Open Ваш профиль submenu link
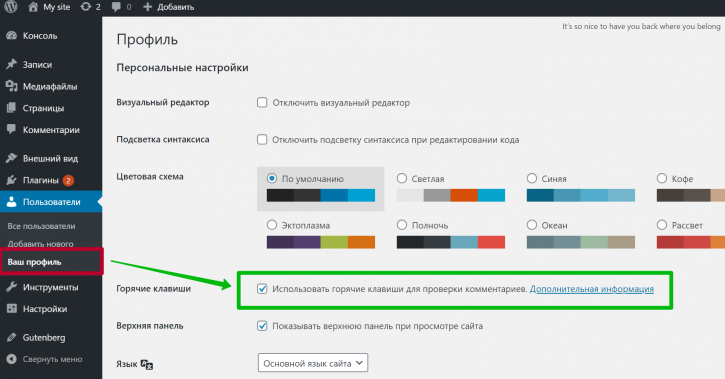 (34, 262)
